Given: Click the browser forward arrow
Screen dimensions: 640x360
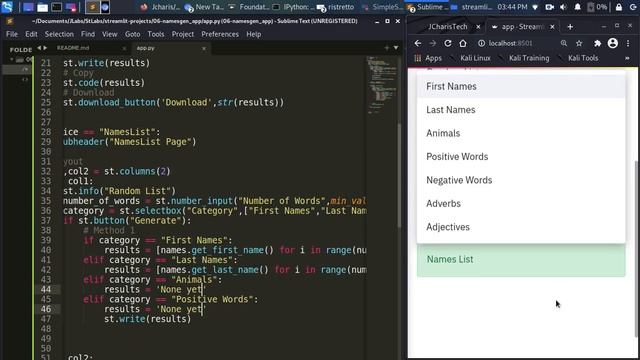Looking at the screenshot, I should pos(433,43).
